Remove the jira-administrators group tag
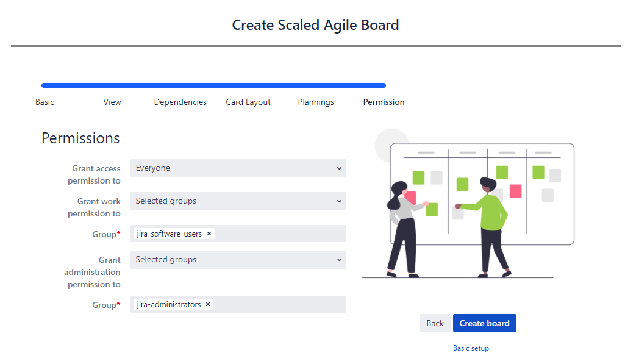This screenshot has height=364, width=625. 208,305
